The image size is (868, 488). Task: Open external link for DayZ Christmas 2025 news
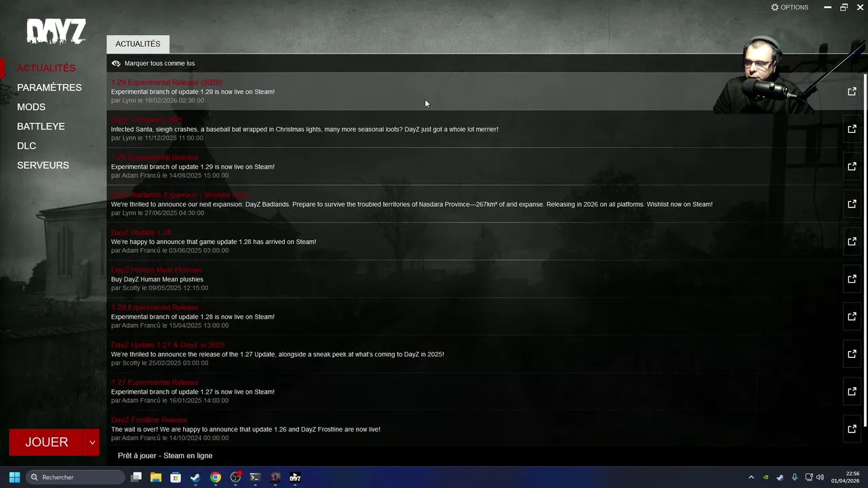852,129
